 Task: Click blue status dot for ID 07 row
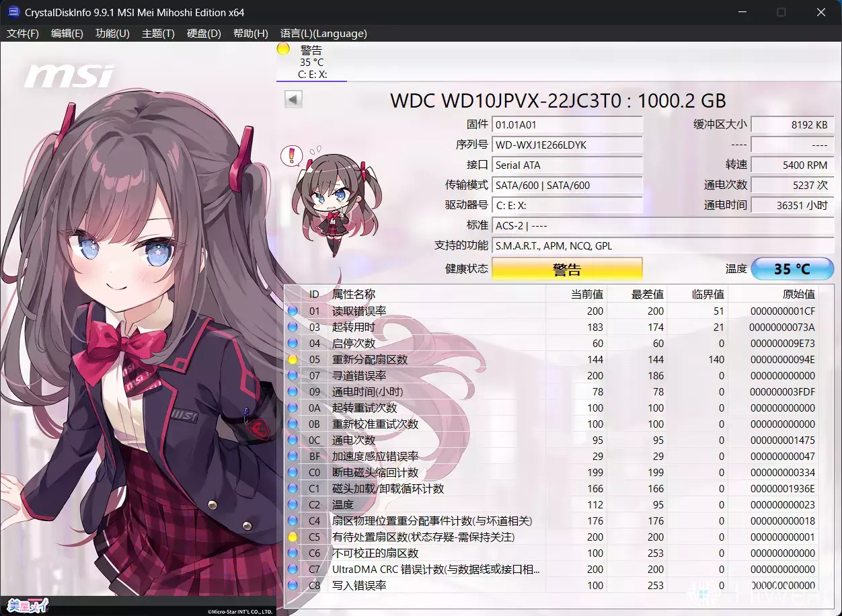pyautogui.click(x=293, y=375)
